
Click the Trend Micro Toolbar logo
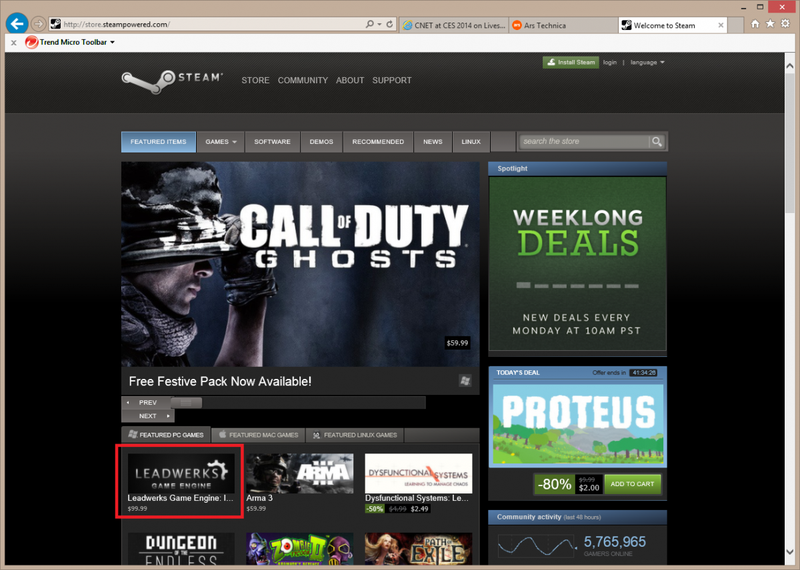[x=32, y=42]
